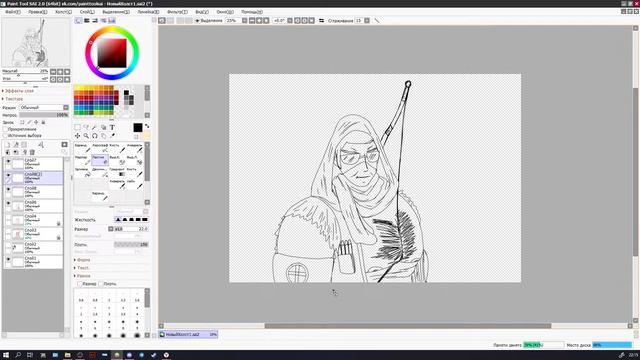640x360 pixels.
Task: Choose the Ластик eraser tool
Action: point(100,160)
